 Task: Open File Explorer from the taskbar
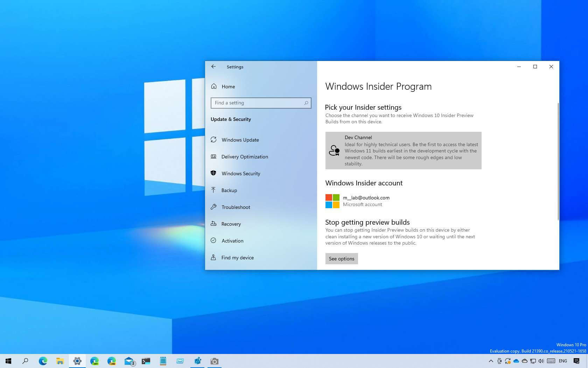60,361
